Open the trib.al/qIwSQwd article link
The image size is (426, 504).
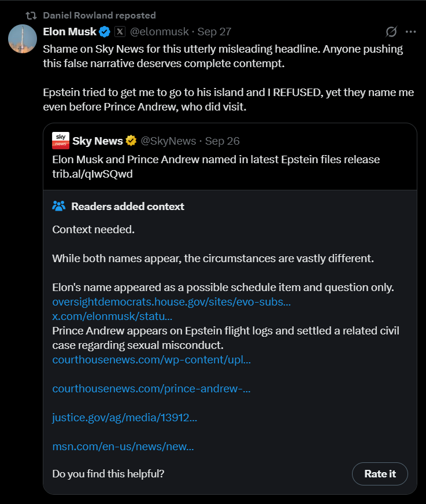point(92,174)
